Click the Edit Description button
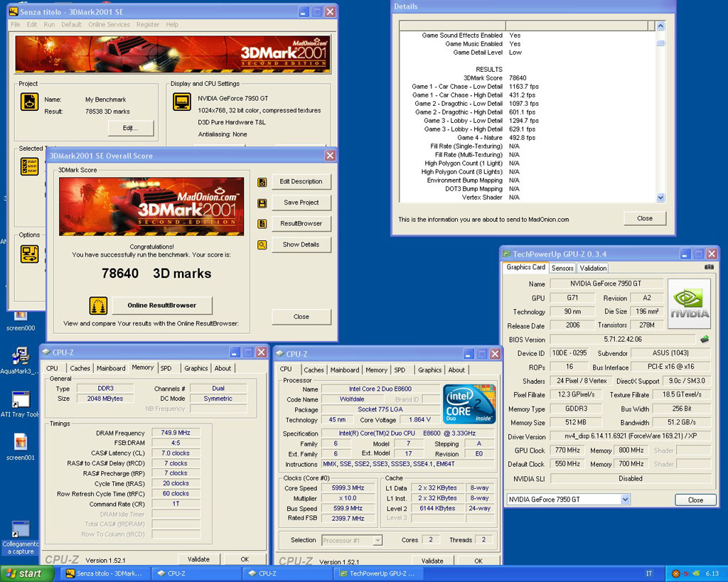 tap(301, 181)
